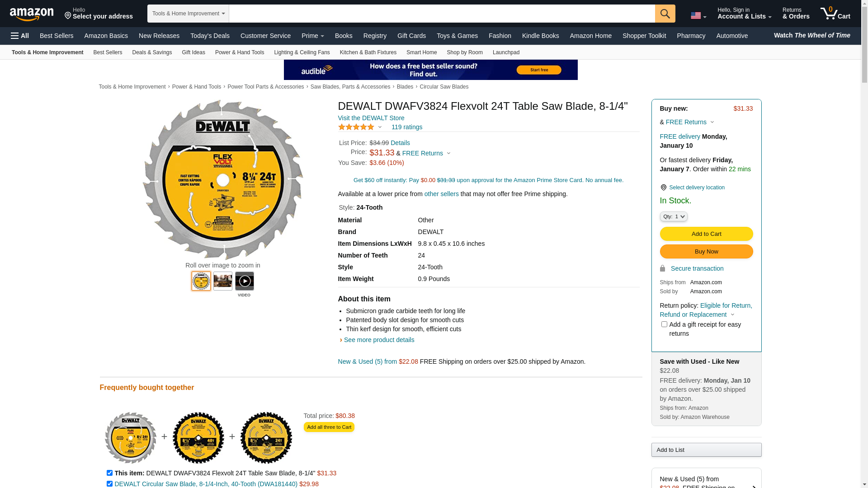Toggle the gift receipt checkbox
868x488 pixels.
[664, 324]
